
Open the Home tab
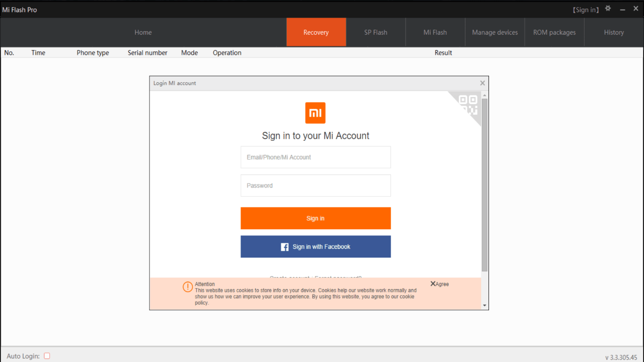143,32
